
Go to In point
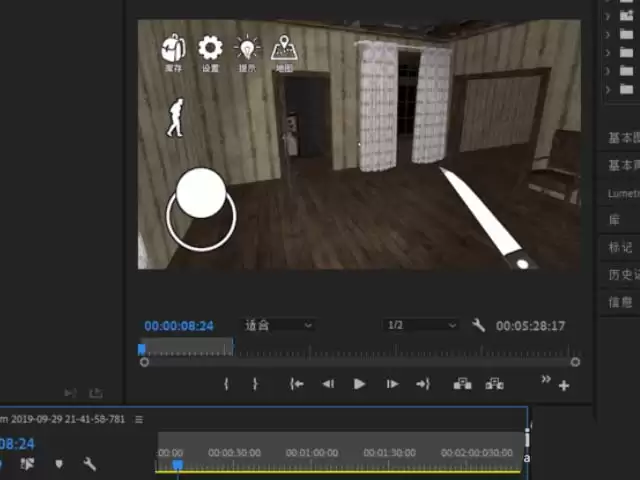tap(297, 384)
